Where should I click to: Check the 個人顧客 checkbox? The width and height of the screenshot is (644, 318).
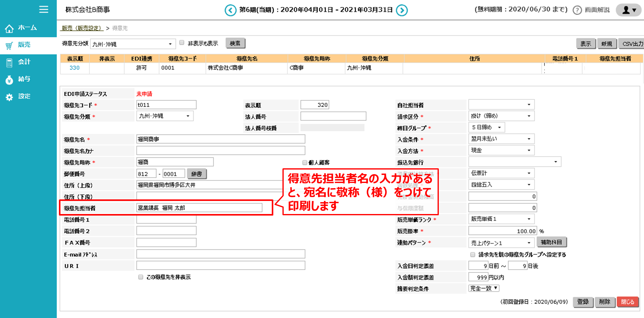(304, 162)
